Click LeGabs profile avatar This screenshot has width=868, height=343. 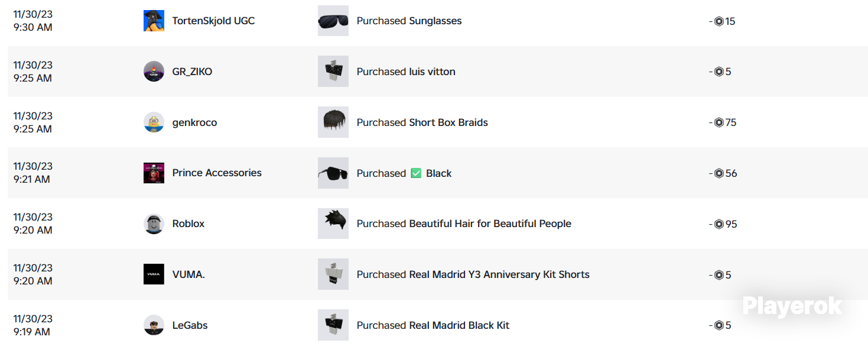click(x=154, y=325)
